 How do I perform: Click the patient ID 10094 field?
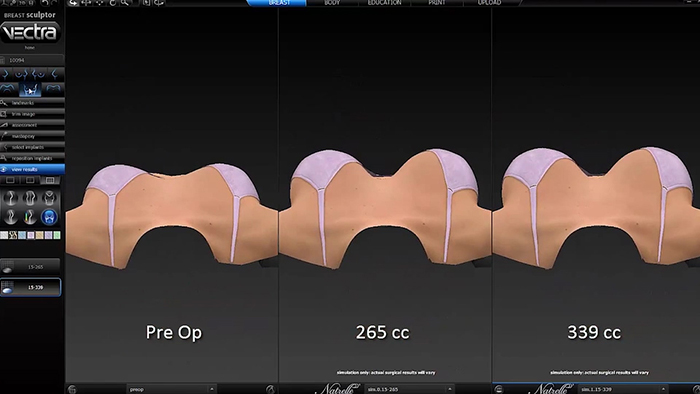(32, 60)
